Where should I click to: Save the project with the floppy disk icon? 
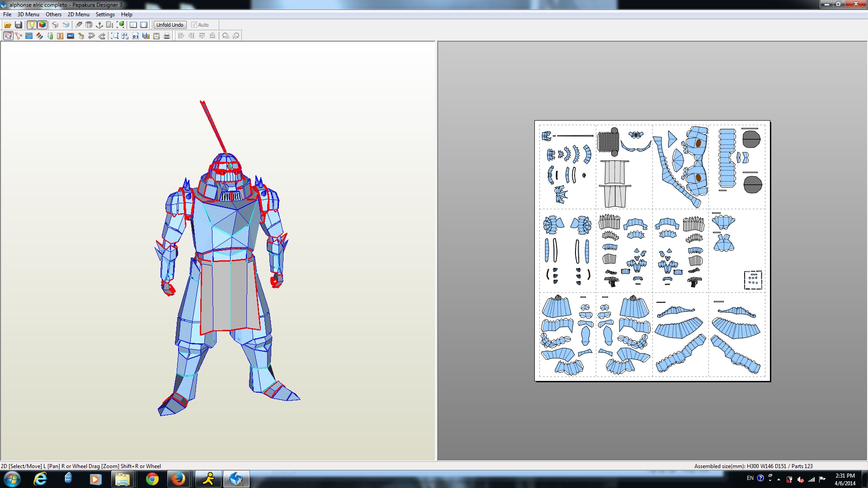(x=19, y=25)
